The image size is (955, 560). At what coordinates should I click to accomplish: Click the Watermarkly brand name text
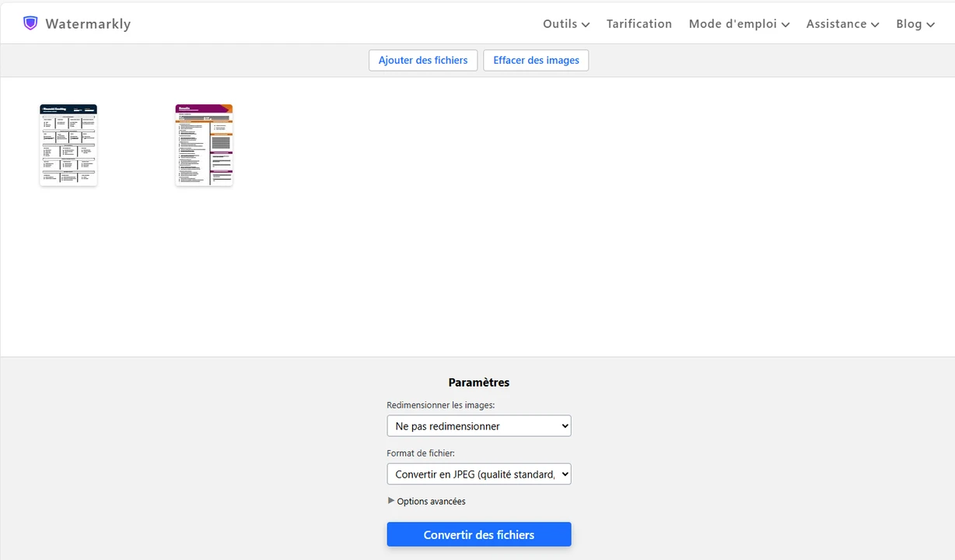click(88, 24)
